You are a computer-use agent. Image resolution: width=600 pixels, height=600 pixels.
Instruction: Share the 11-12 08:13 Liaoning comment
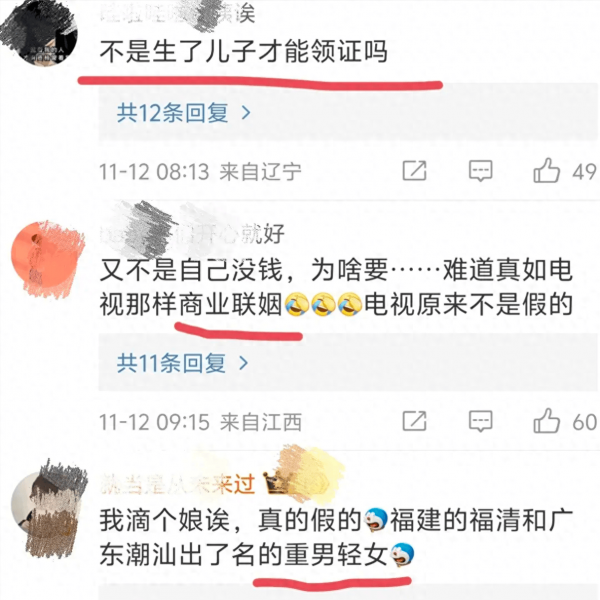pos(414,171)
